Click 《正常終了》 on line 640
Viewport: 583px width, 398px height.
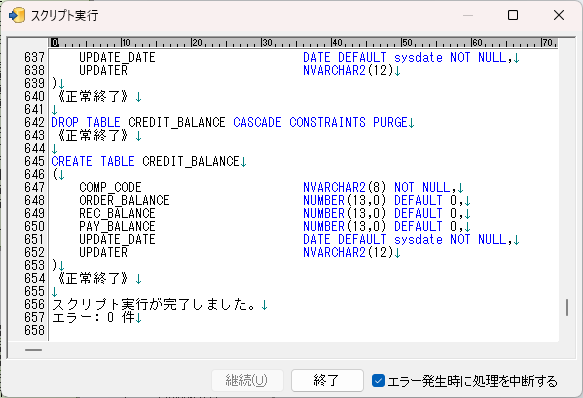click(93, 96)
